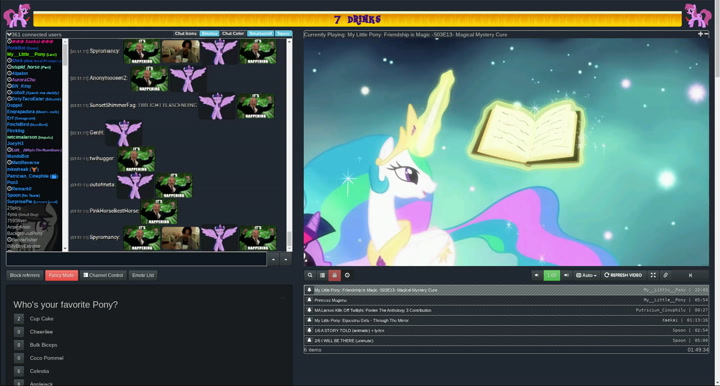Open the Auto video quality dropdown
The height and width of the screenshot is (386, 720).
pos(586,275)
